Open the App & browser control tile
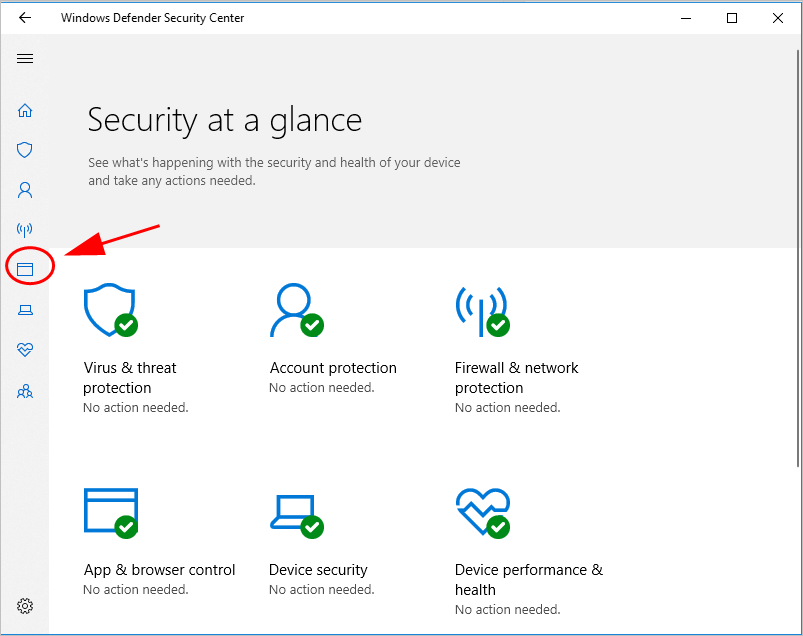The image size is (803, 636). click(110, 514)
